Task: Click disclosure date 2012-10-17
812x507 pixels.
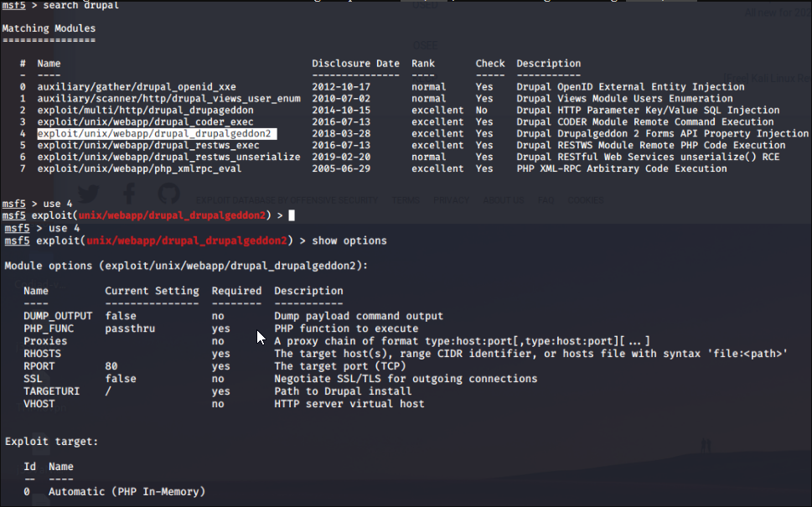Action: coord(341,87)
